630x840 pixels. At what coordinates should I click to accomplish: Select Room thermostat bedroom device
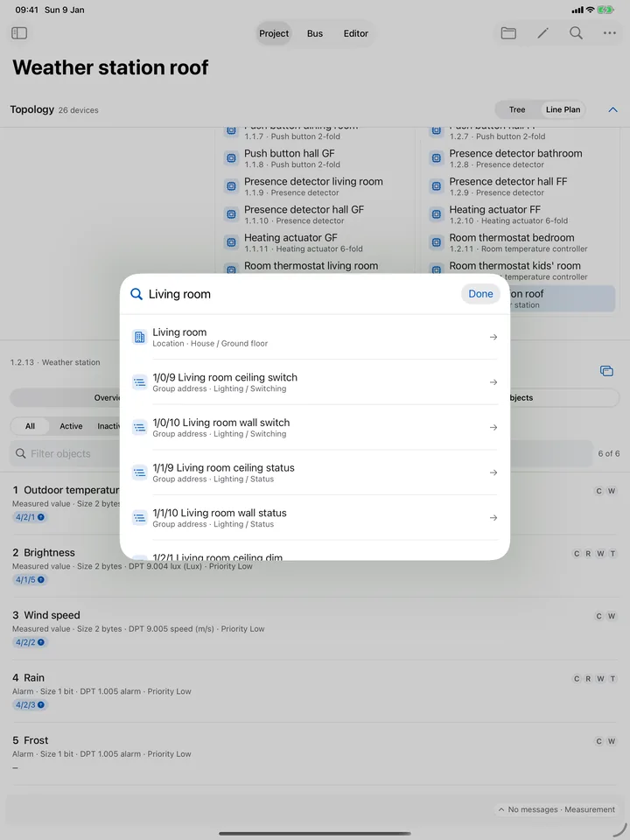click(521, 242)
